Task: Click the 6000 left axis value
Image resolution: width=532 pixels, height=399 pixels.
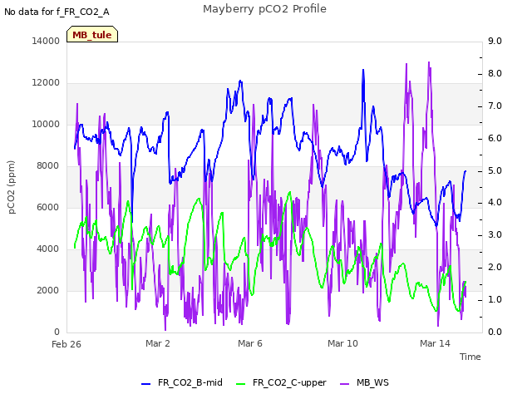Action: coord(48,207)
